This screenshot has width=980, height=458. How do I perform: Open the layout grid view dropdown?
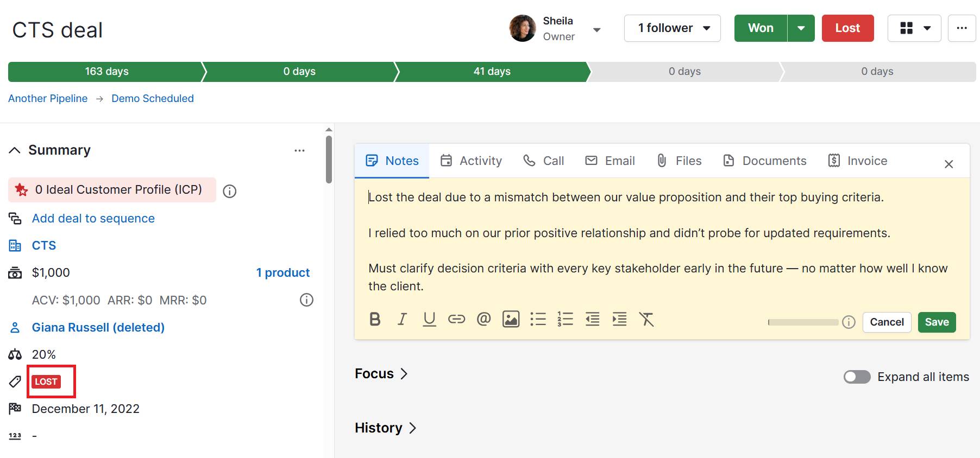914,28
